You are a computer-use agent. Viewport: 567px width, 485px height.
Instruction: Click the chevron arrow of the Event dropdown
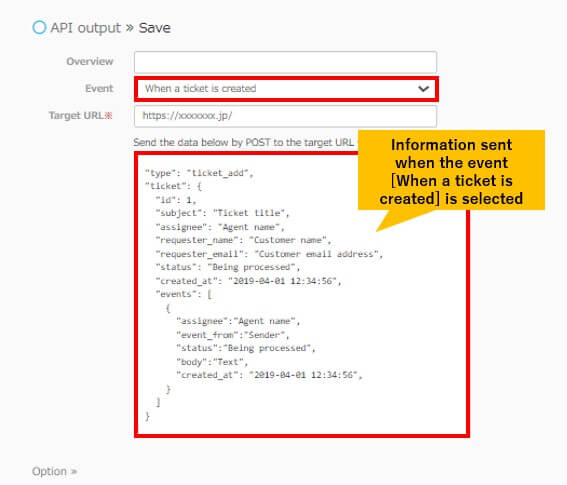point(423,89)
